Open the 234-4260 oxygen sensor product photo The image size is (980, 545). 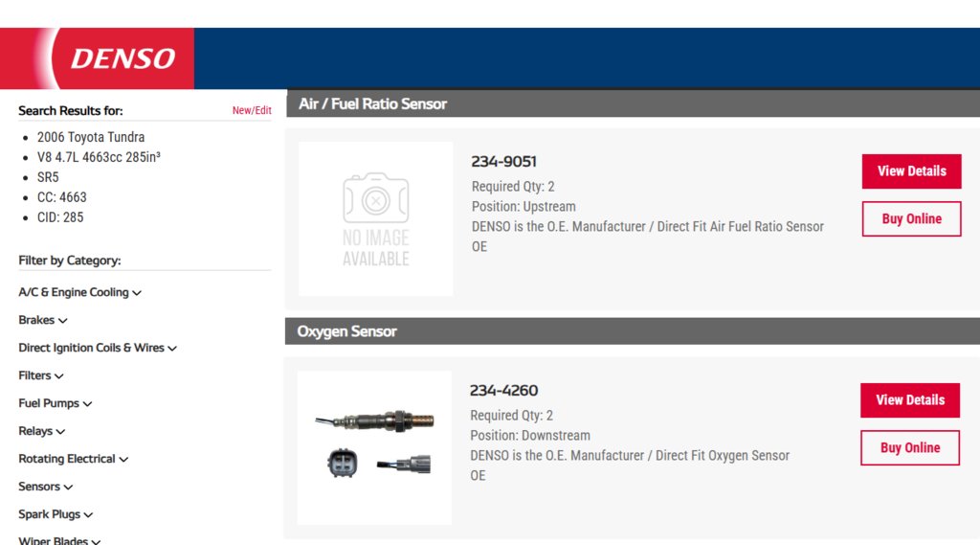(x=374, y=447)
